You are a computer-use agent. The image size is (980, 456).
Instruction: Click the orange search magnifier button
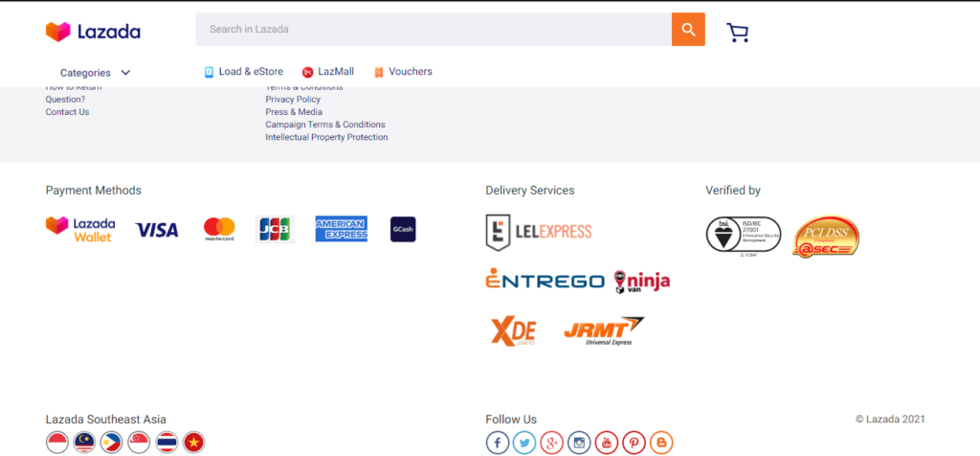[688, 30]
